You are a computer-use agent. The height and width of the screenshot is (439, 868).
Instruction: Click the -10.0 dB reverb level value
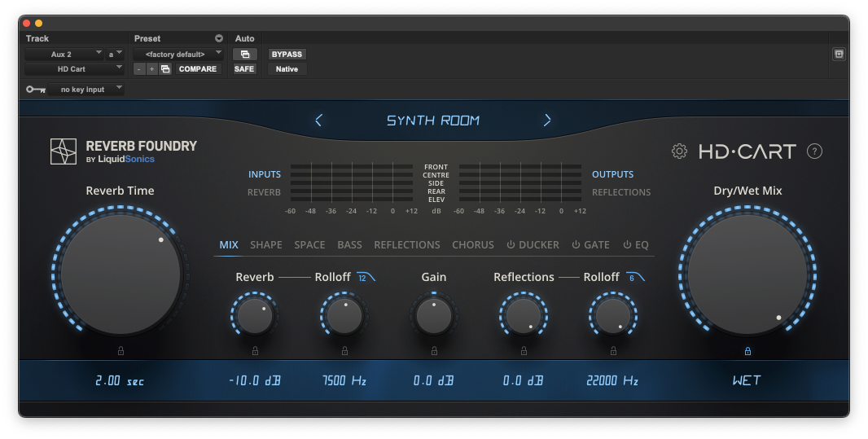[x=255, y=381]
